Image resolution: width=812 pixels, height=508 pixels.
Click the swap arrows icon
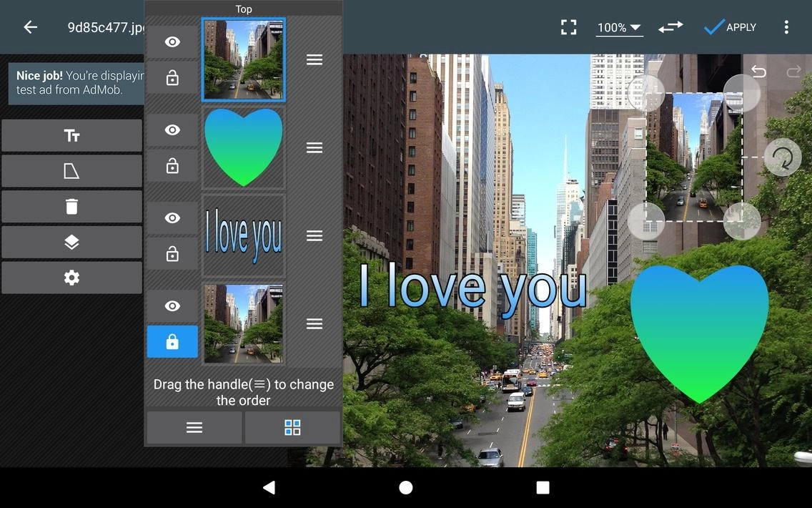pyautogui.click(x=670, y=27)
